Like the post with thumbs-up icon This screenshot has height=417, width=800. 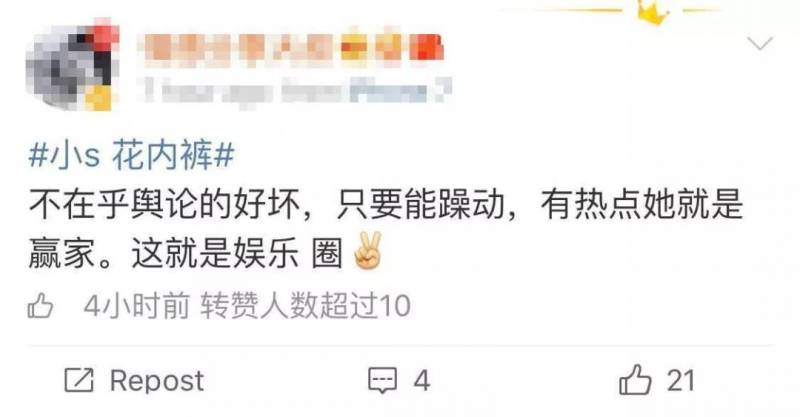(635, 380)
